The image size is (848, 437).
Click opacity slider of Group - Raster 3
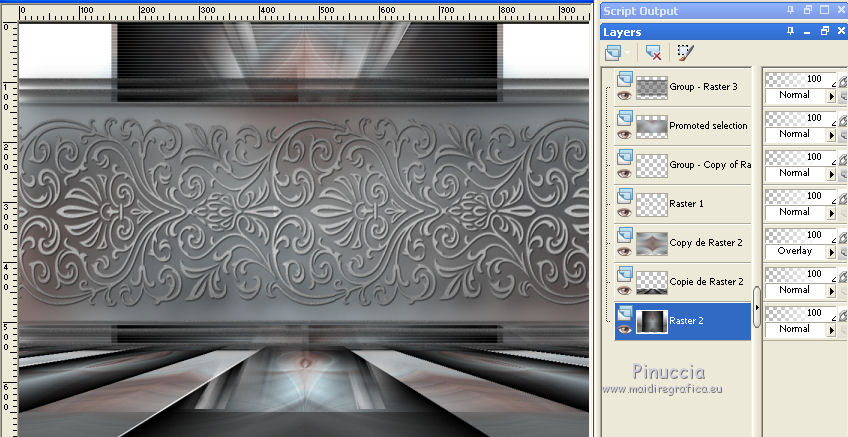[801, 80]
